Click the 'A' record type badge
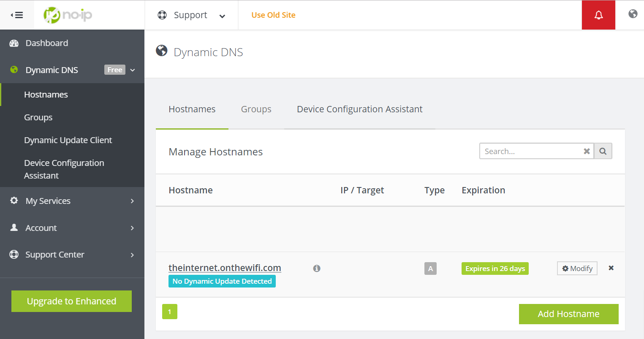The image size is (644, 339). click(x=430, y=268)
